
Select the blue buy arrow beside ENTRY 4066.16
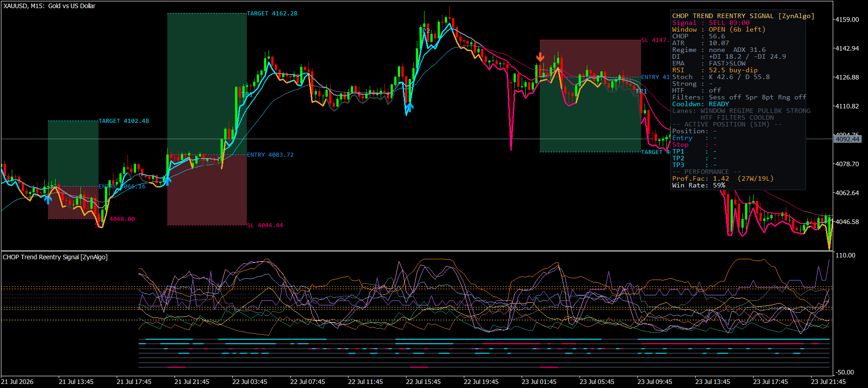coord(48,199)
